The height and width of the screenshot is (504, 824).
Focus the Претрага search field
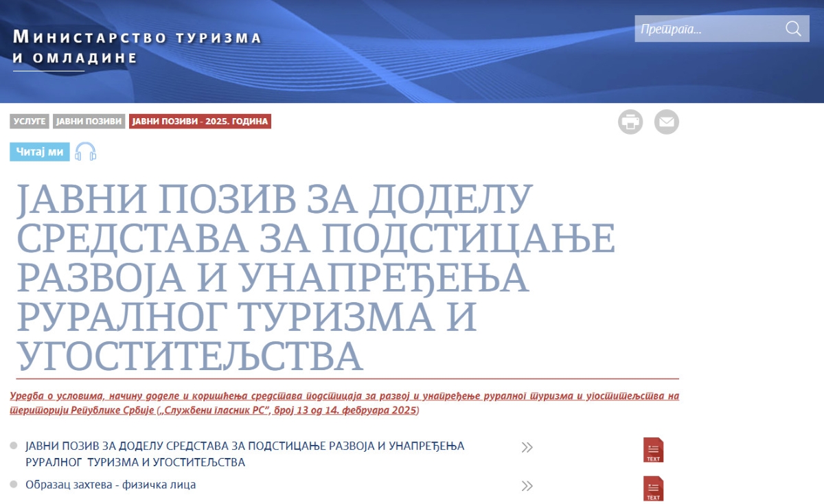707,29
